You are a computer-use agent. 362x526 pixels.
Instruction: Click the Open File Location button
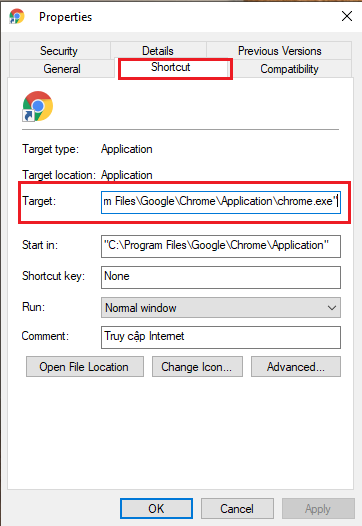point(85,367)
